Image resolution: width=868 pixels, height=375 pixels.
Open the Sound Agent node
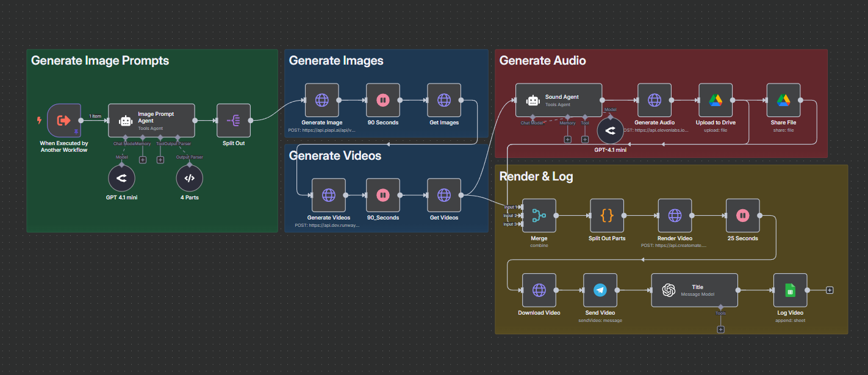coord(559,100)
